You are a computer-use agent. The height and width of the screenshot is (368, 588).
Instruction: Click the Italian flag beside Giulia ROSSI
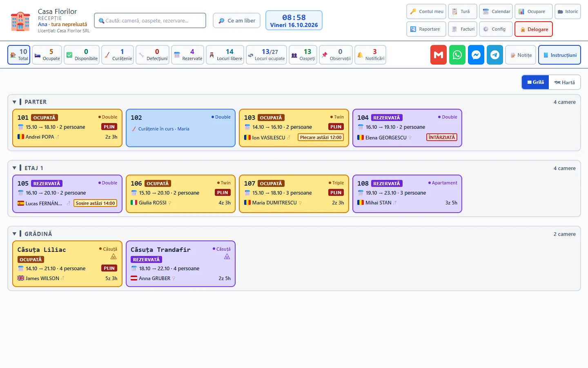(134, 203)
